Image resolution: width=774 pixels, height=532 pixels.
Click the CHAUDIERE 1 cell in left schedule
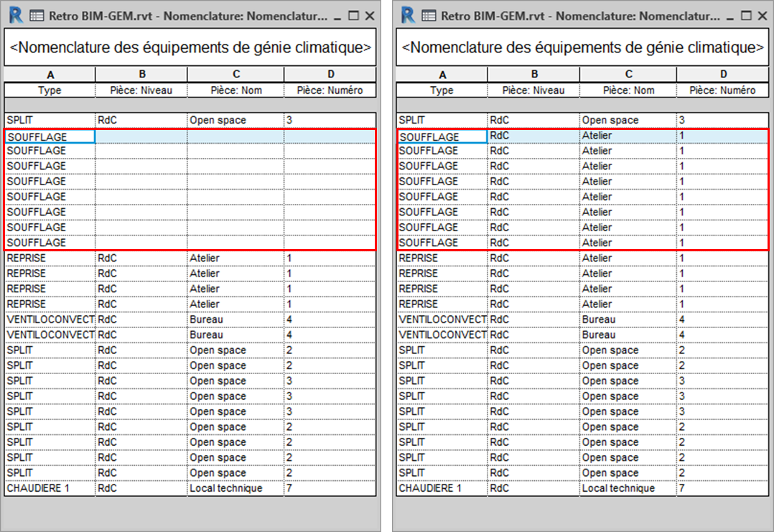pyautogui.click(x=36, y=488)
